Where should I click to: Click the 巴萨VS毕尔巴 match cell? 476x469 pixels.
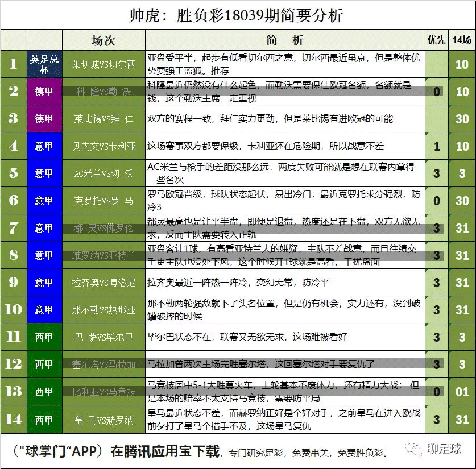coord(104,337)
